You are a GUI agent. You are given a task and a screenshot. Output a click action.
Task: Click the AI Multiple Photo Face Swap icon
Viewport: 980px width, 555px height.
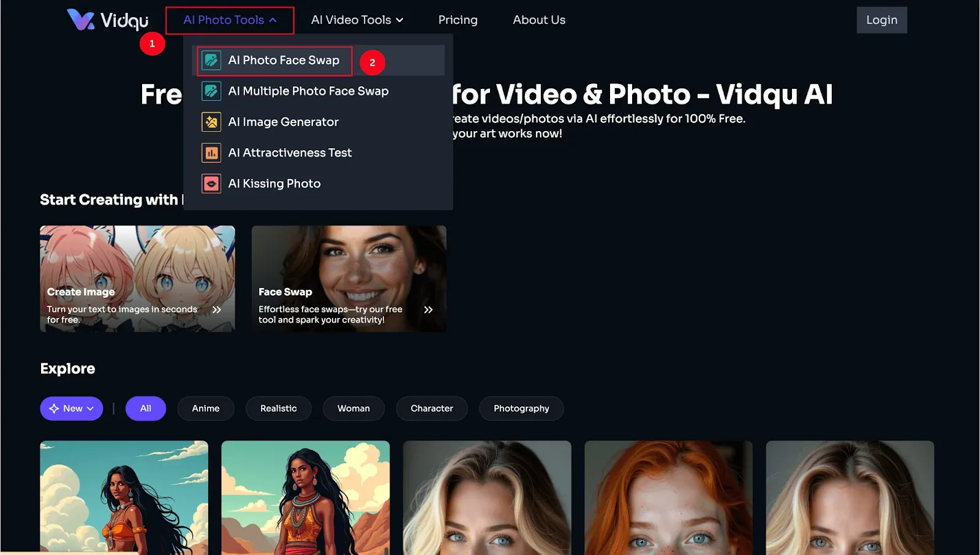pyautogui.click(x=211, y=91)
